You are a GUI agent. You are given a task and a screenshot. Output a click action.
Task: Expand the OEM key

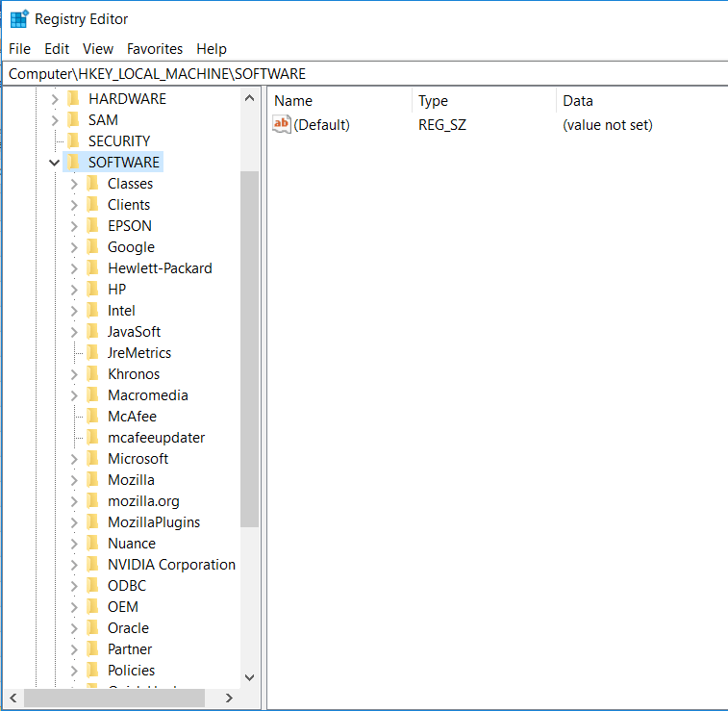[74, 607]
